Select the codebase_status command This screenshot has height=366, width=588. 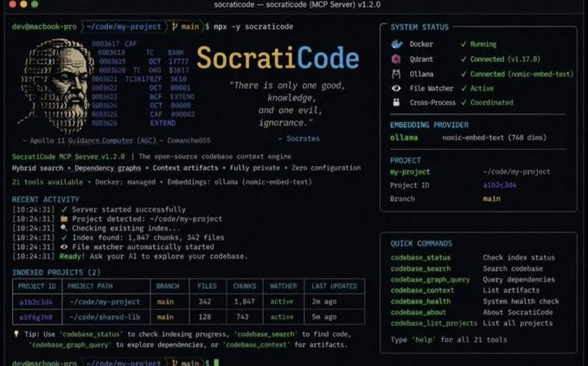click(420, 258)
